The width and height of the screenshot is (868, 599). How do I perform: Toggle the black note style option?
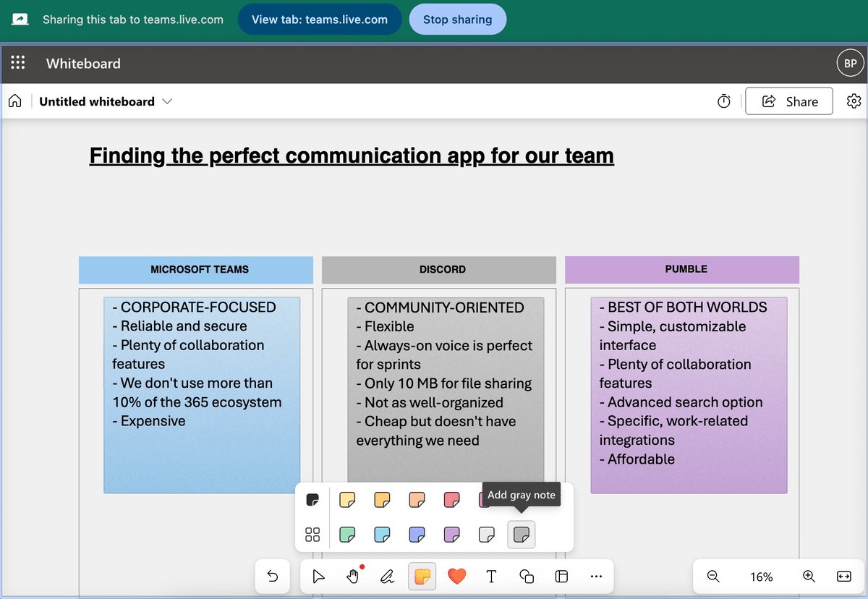(x=312, y=499)
